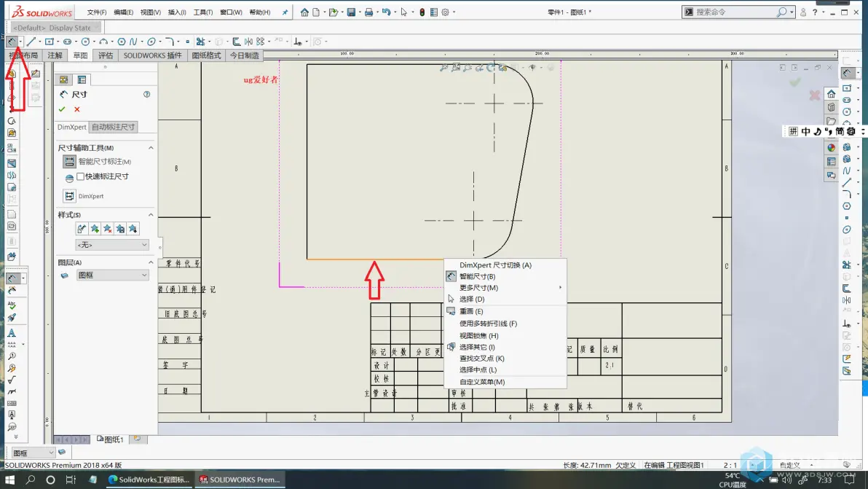Switch to the SOLIDWORKS 插件 tab
This screenshot has height=489, width=868.
coord(152,55)
